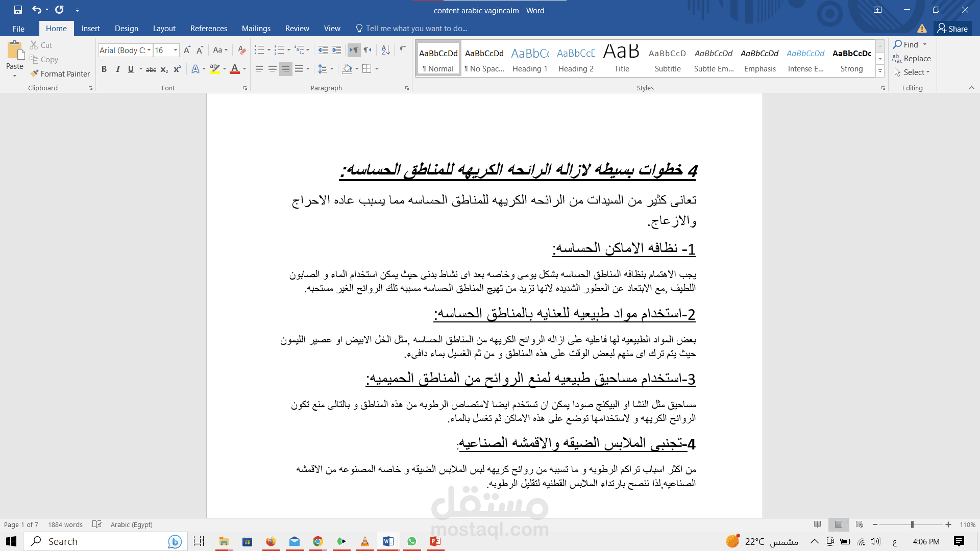The width and height of the screenshot is (980, 551).
Task: Adjust the zoom slider handle
Action: pyautogui.click(x=912, y=524)
